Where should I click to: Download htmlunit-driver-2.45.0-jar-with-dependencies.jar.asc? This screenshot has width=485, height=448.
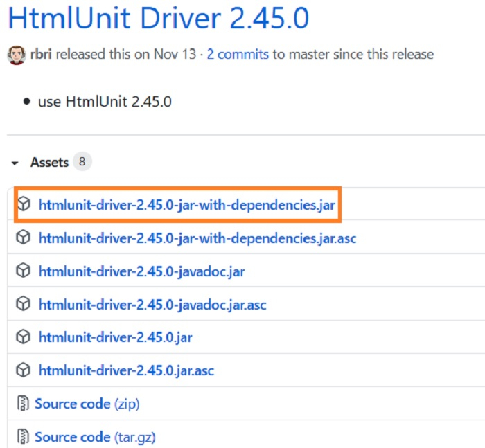tap(197, 238)
